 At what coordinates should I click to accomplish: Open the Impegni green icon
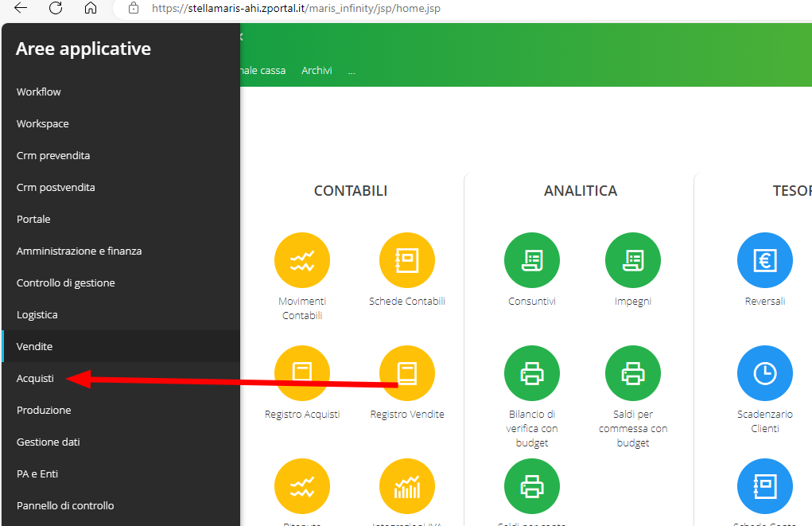pyautogui.click(x=632, y=260)
